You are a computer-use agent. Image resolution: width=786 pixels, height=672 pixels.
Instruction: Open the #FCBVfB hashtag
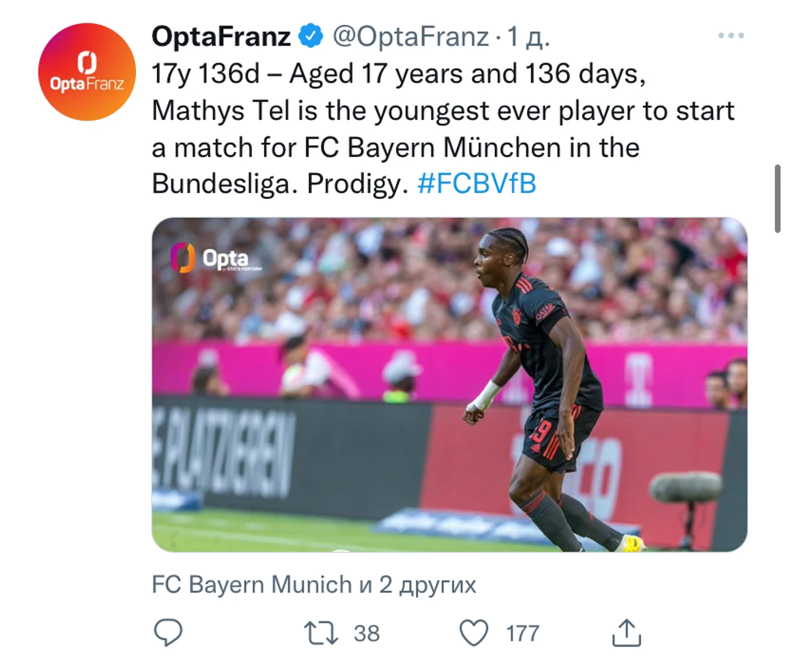(x=476, y=184)
